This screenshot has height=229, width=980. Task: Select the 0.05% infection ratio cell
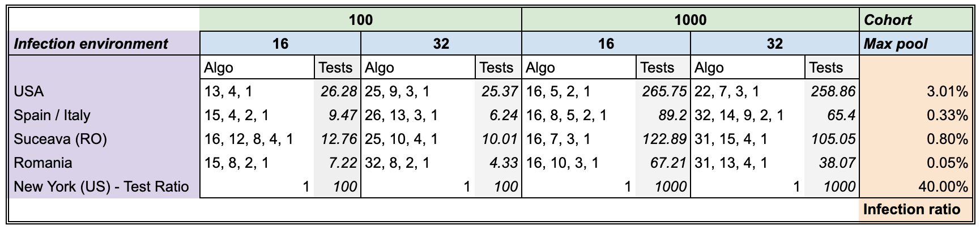pos(915,163)
